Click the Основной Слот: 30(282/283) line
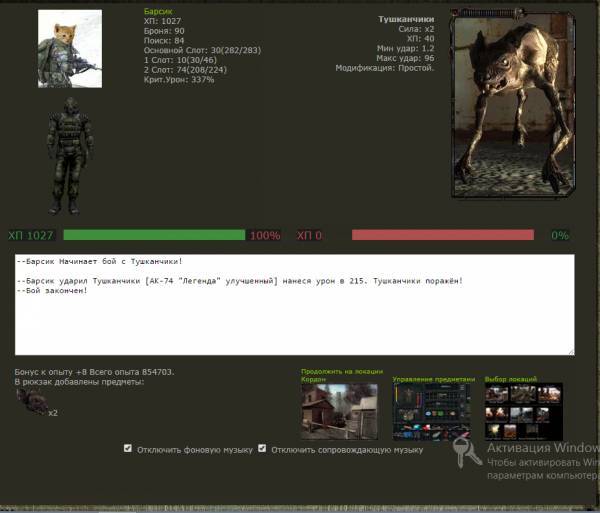 pyautogui.click(x=202, y=50)
